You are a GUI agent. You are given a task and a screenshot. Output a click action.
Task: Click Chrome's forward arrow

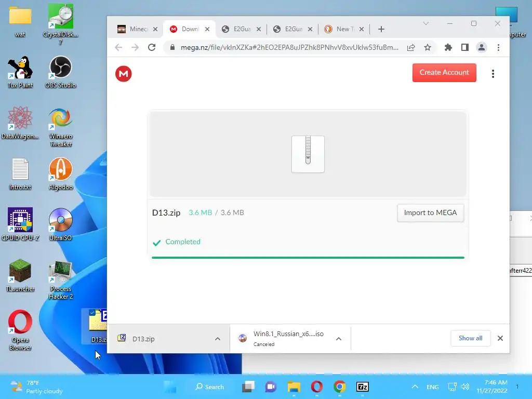pyautogui.click(x=135, y=47)
